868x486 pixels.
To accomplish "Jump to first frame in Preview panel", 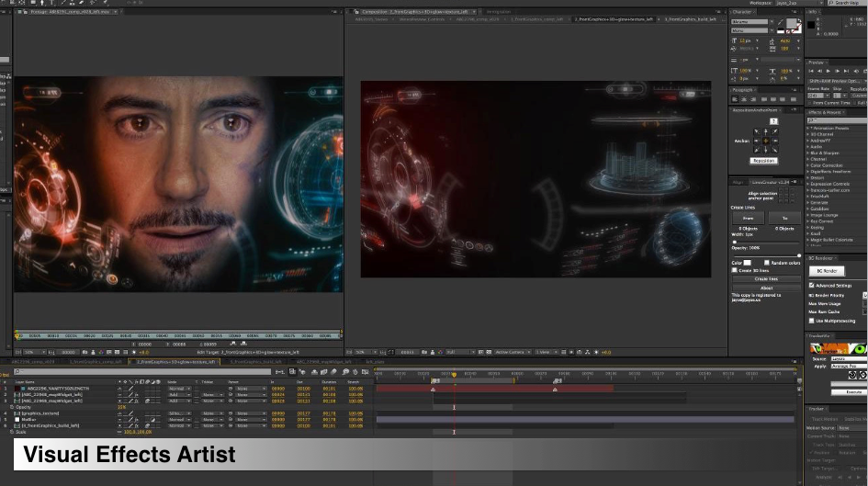I will [x=811, y=71].
